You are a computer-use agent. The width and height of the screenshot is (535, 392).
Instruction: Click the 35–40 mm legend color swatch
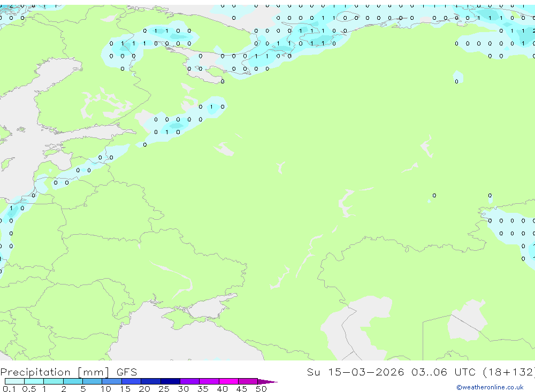pos(209,381)
